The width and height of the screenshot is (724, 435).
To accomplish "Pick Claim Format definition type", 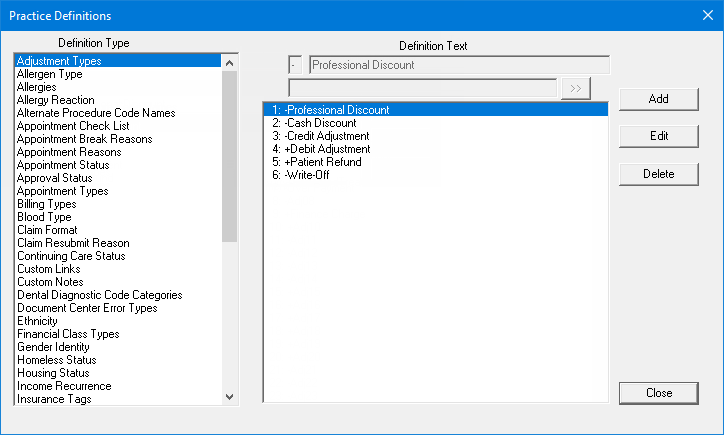I will (50, 230).
